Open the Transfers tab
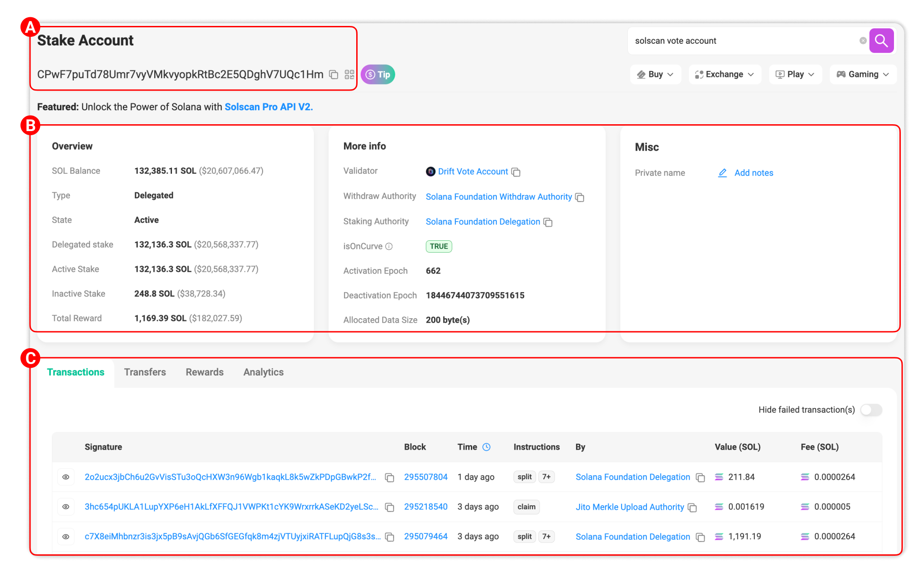 coord(145,372)
